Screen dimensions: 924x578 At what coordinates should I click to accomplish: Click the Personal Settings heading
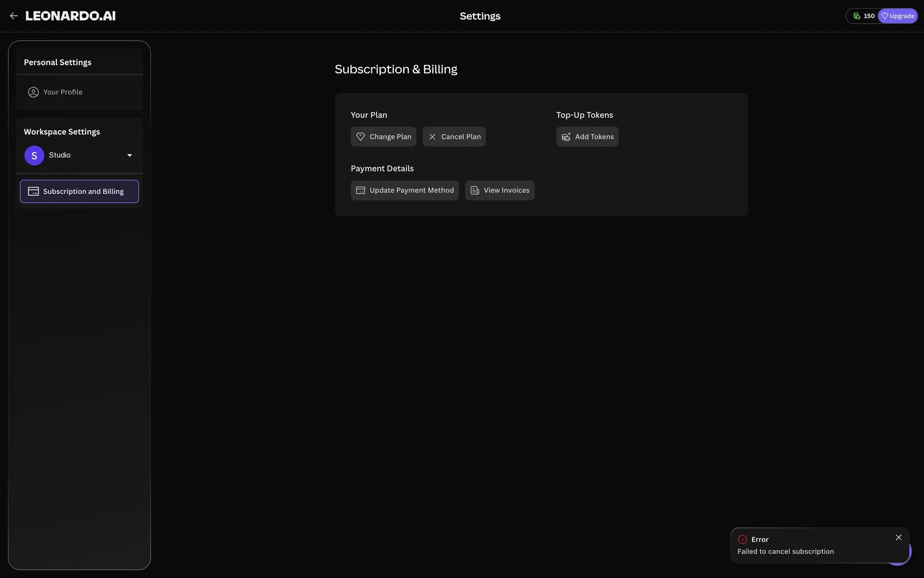(x=58, y=63)
